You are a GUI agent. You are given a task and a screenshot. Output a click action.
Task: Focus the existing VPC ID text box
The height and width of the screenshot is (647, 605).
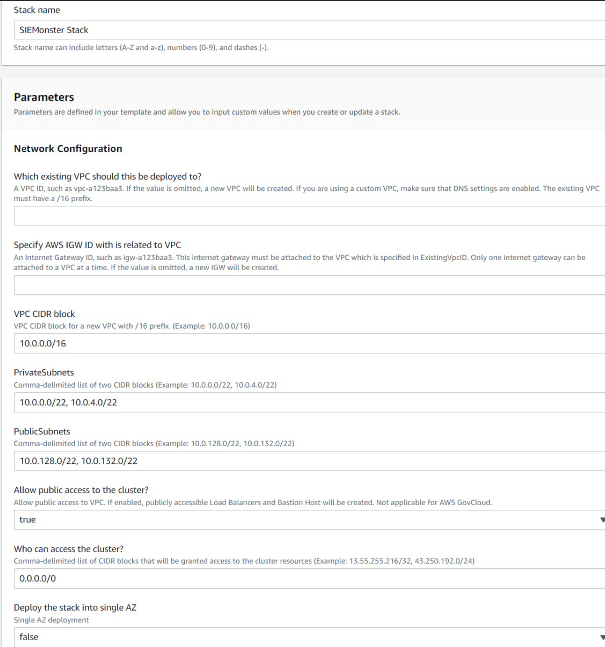pyautogui.click(x=300, y=213)
